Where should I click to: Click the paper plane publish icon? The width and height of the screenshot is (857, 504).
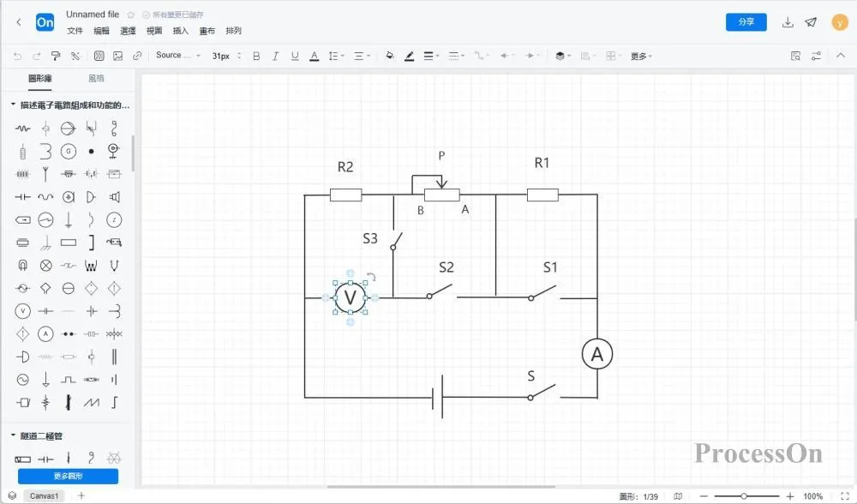811,22
